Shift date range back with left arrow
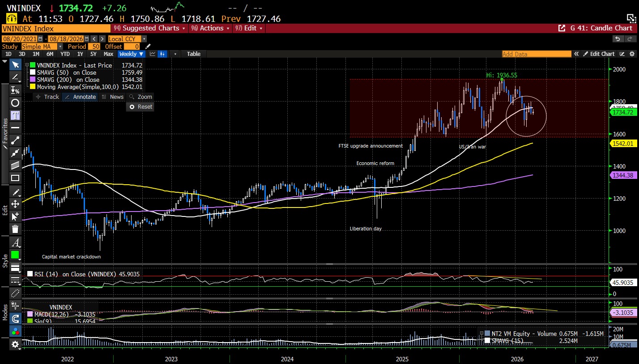Screen dimensions: 639x364 click(94, 39)
